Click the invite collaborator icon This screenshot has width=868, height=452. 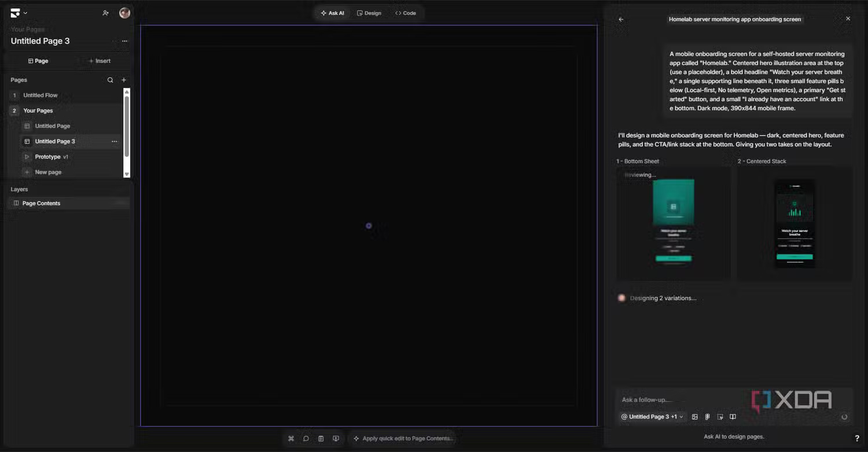click(105, 13)
